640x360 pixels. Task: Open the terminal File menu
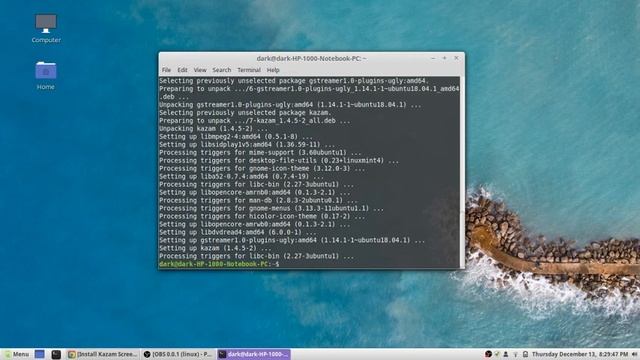166,70
